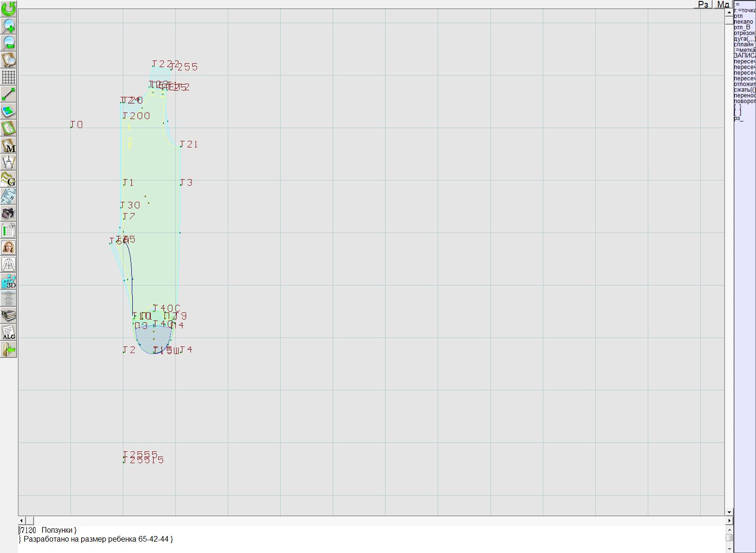Open the green spreadsheet table icon
Viewport: 756px width, 553px height.
[9, 230]
